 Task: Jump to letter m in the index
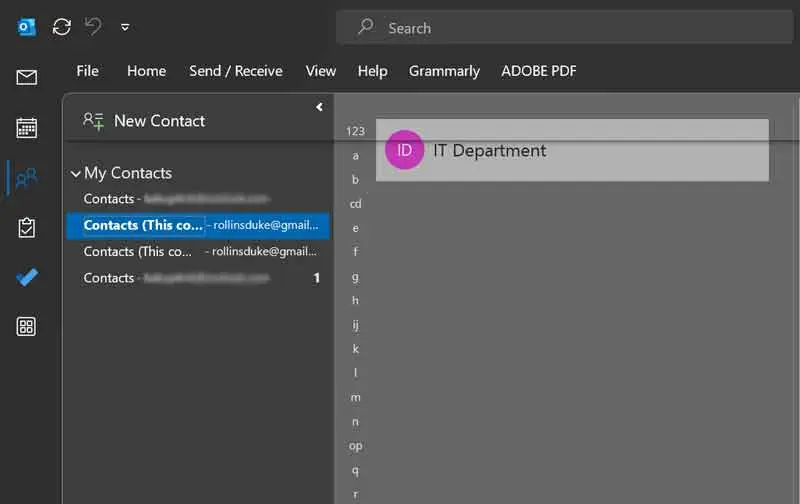(356, 397)
